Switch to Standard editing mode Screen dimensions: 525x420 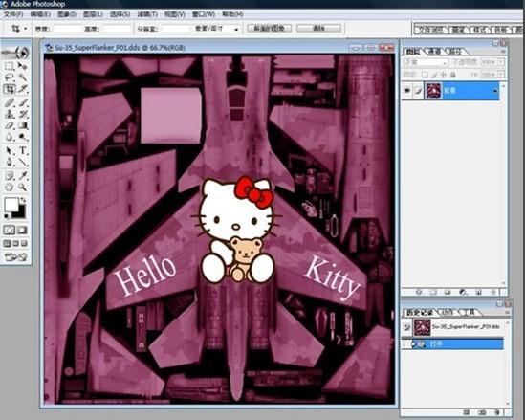tap(9, 230)
